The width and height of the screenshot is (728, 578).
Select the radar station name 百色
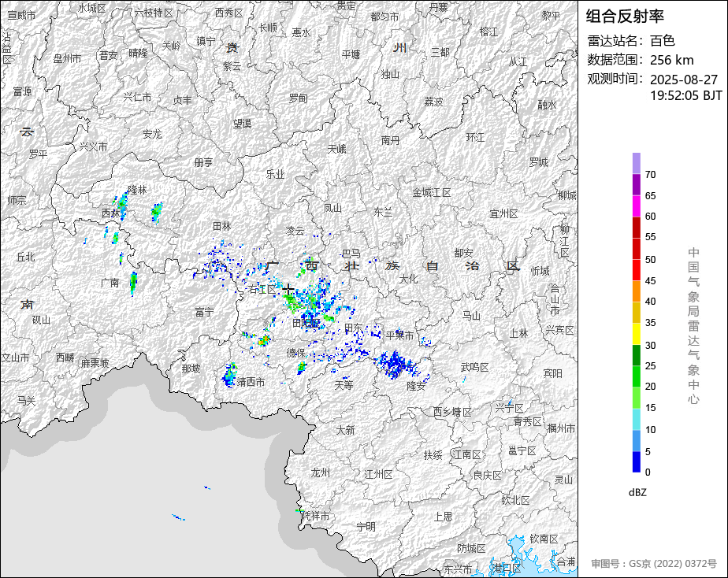click(662, 41)
